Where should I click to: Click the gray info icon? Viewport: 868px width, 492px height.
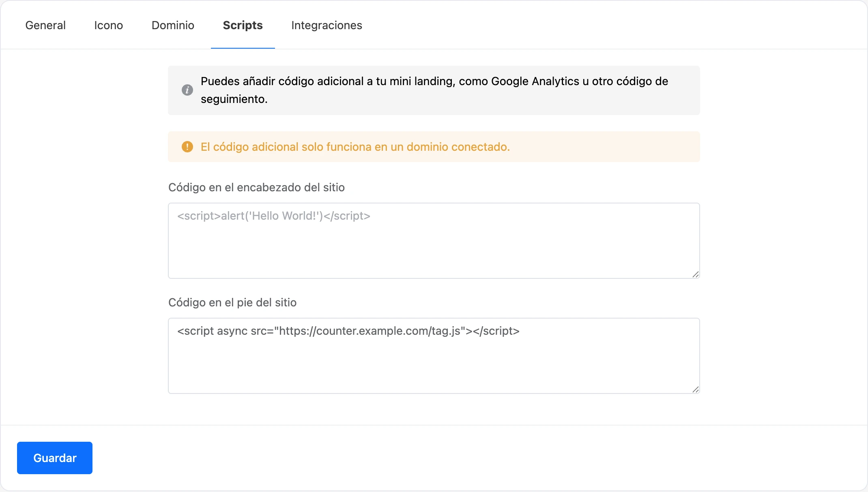(x=187, y=90)
